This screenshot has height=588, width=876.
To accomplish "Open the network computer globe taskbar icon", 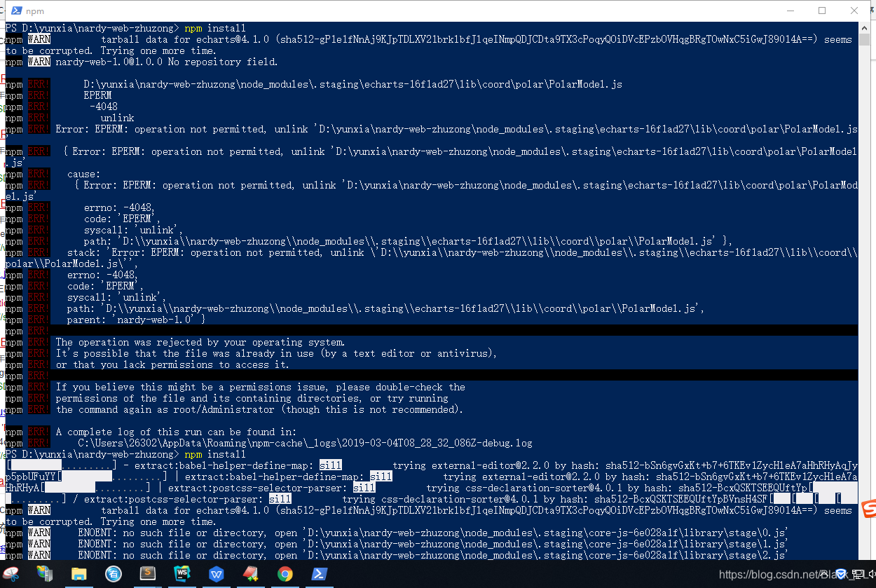I will (x=45, y=575).
